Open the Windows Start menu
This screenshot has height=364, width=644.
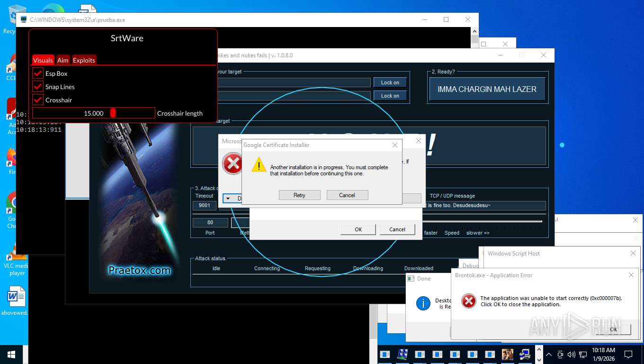11,354
